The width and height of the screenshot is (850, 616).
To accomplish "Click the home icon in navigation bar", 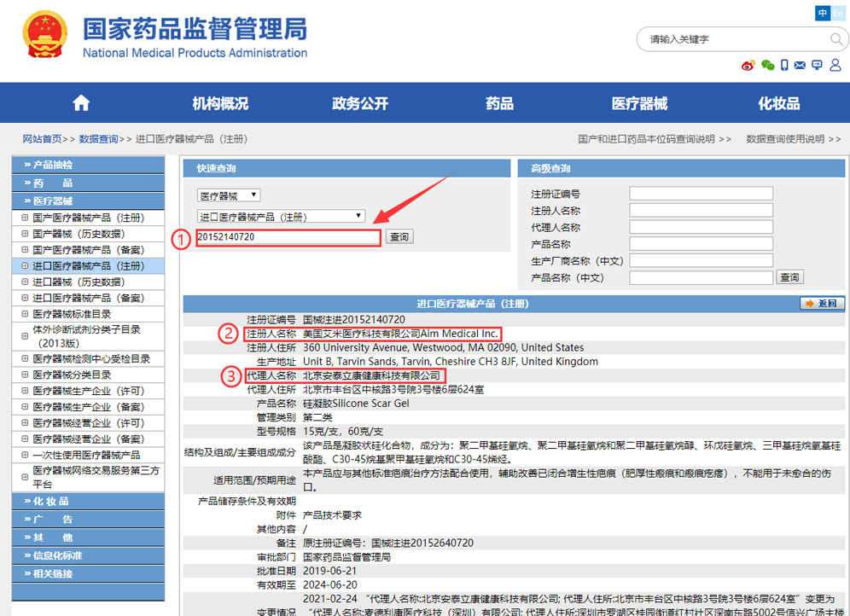I will pyautogui.click(x=81, y=103).
